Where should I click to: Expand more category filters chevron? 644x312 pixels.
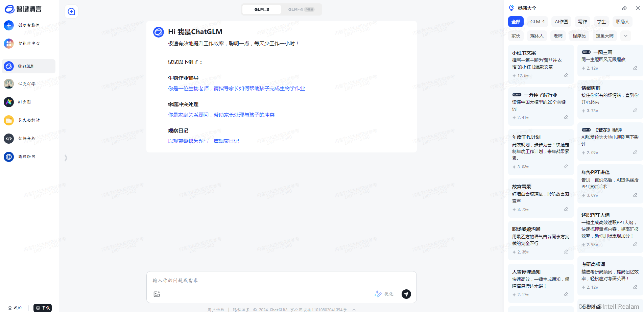tap(626, 36)
